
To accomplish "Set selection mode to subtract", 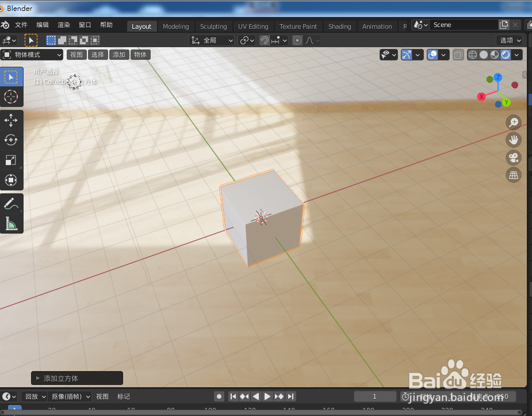I will (x=73, y=40).
